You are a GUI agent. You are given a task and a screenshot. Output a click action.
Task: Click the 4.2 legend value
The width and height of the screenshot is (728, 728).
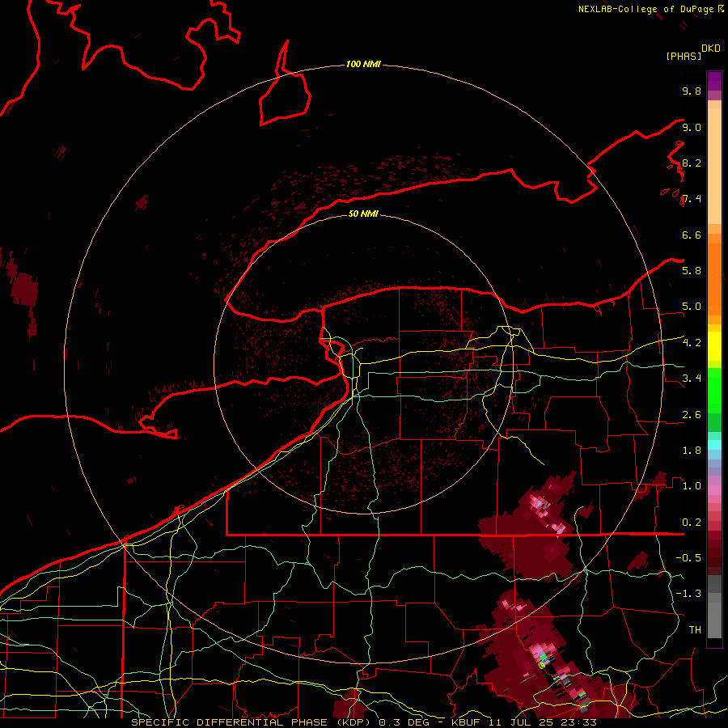click(692, 343)
